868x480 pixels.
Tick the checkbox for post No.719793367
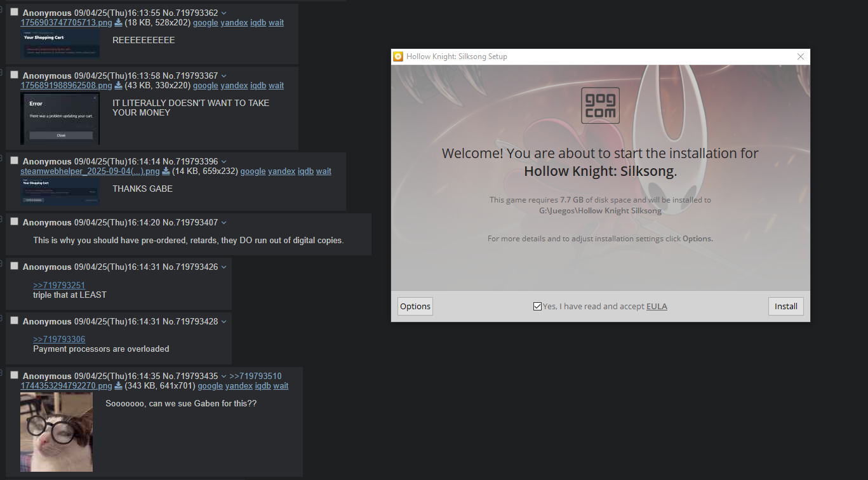[14, 75]
